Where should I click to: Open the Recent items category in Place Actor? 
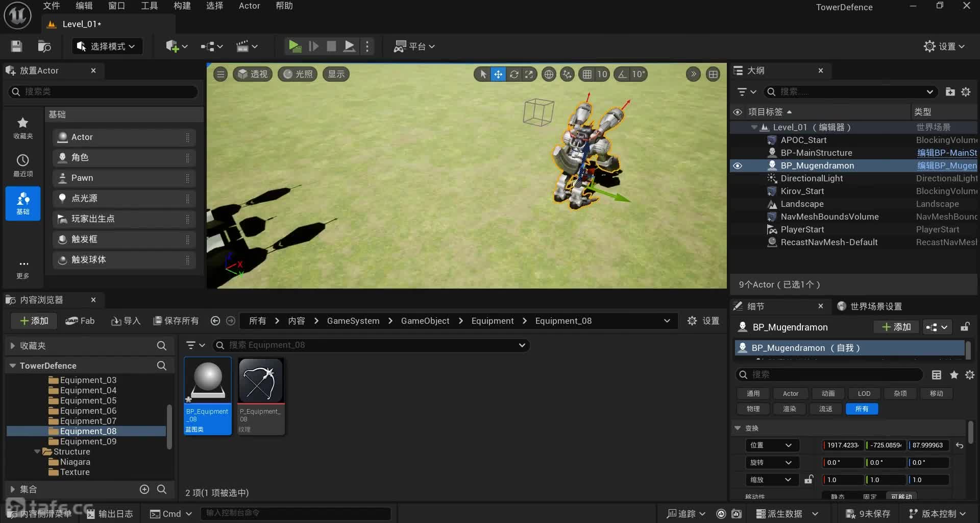tap(23, 165)
